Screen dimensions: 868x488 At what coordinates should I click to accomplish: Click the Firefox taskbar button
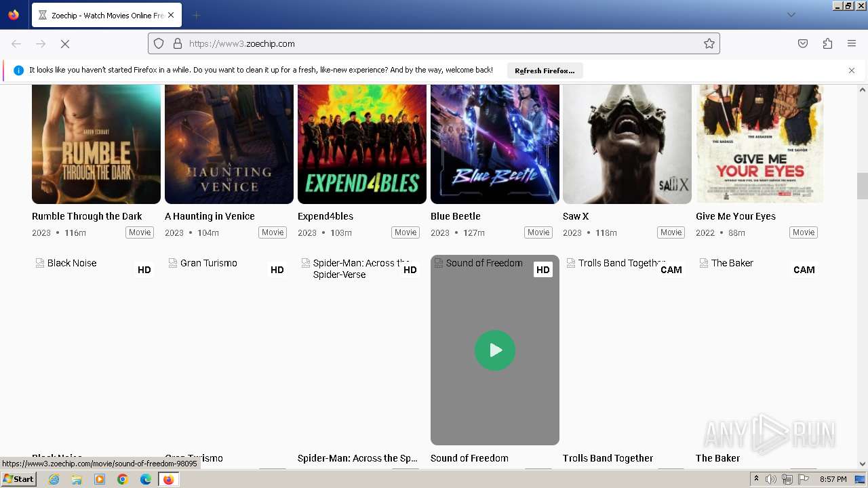pos(168,479)
